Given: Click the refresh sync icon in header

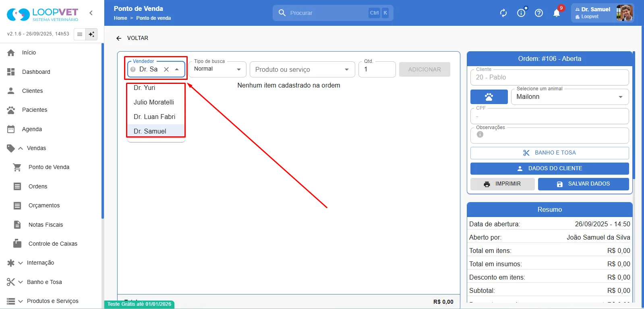Looking at the screenshot, I should 503,13.
